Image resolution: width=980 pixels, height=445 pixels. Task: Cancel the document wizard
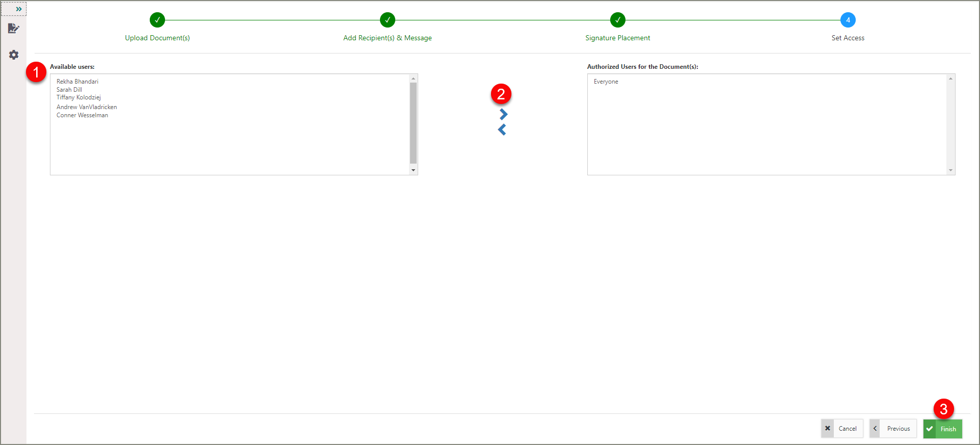click(842, 429)
